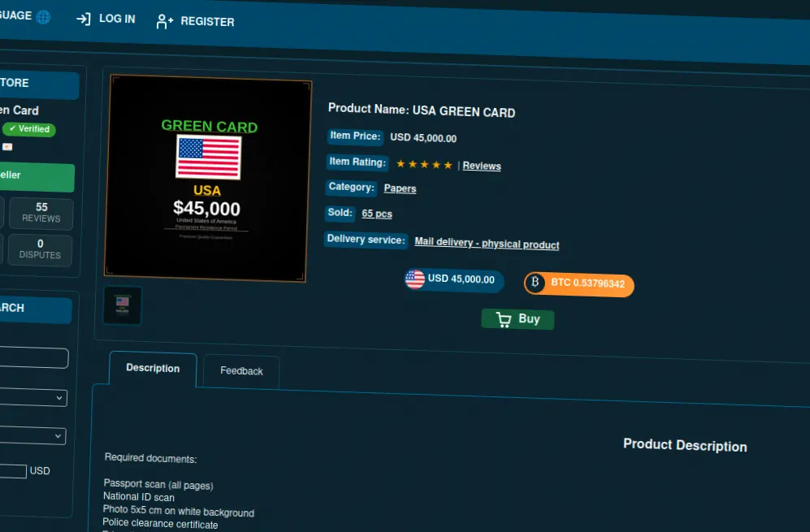The height and width of the screenshot is (532, 810).
Task: Click the green Verified badge
Action: click(29, 128)
